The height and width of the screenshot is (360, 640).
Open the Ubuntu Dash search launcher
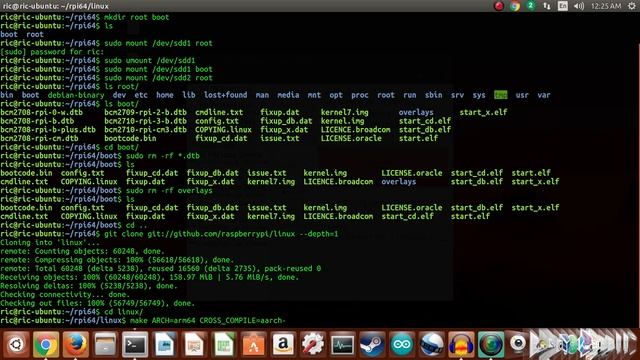[16, 345]
